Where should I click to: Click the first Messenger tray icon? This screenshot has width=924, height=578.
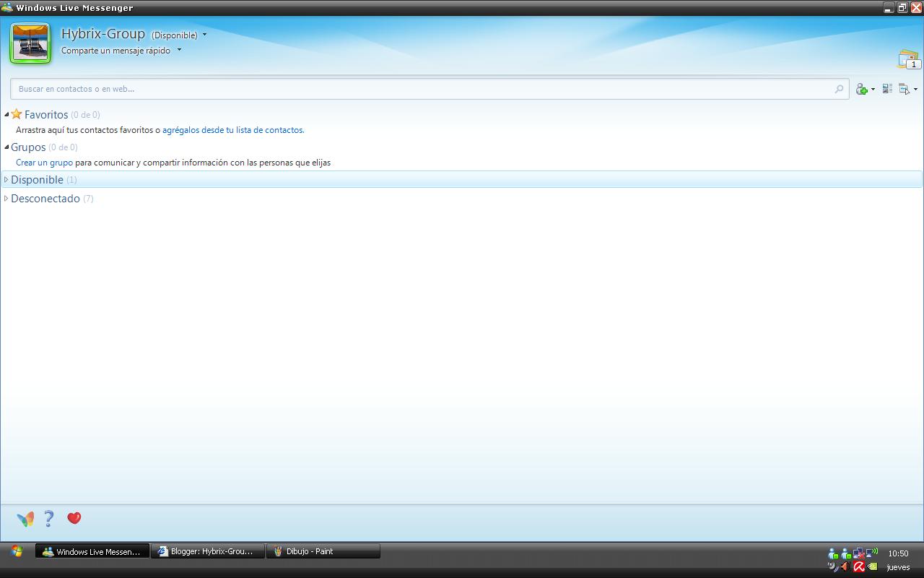click(x=834, y=553)
